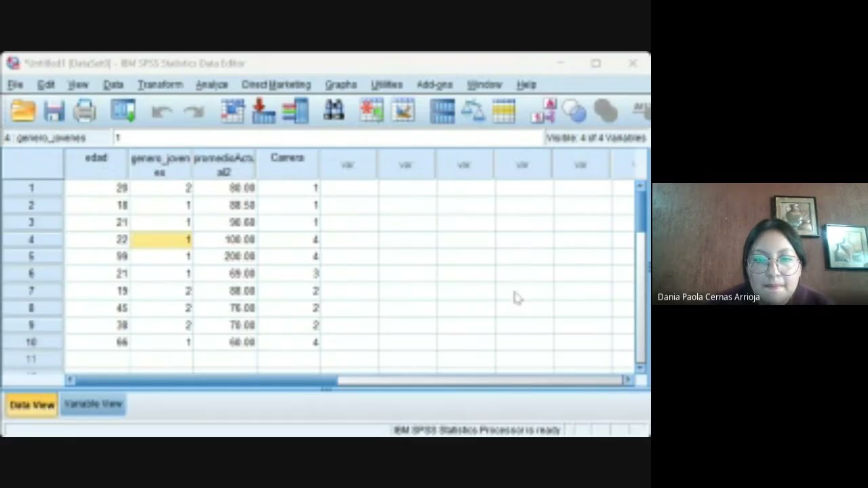Select the edad cell in row 10

96,342
